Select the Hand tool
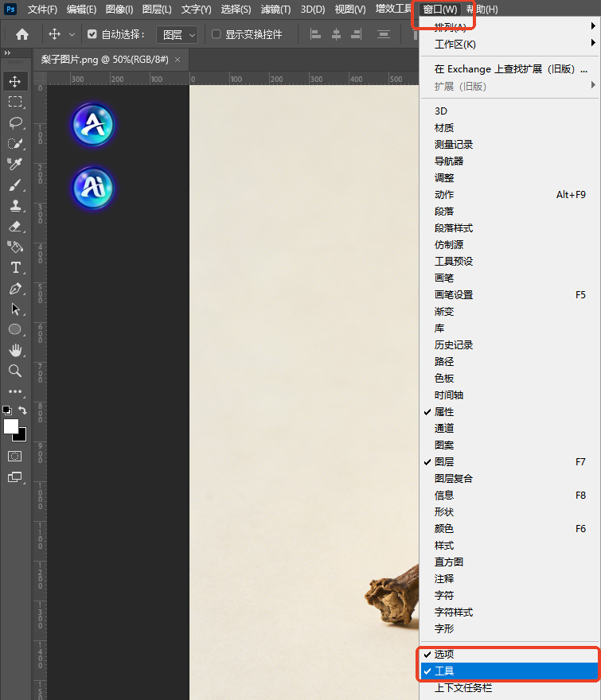The width and height of the screenshot is (601, 700). [15, 351]
